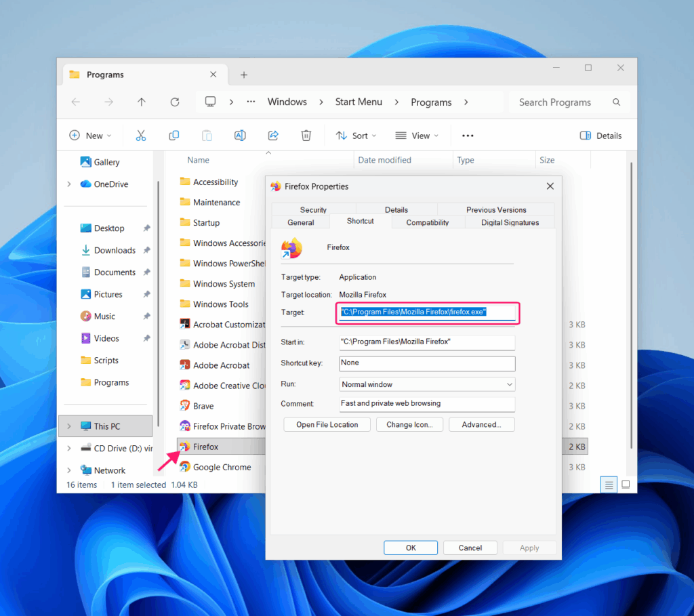Click the Start in input field
This screenshot has width=694, height=616.
(427, 342)
